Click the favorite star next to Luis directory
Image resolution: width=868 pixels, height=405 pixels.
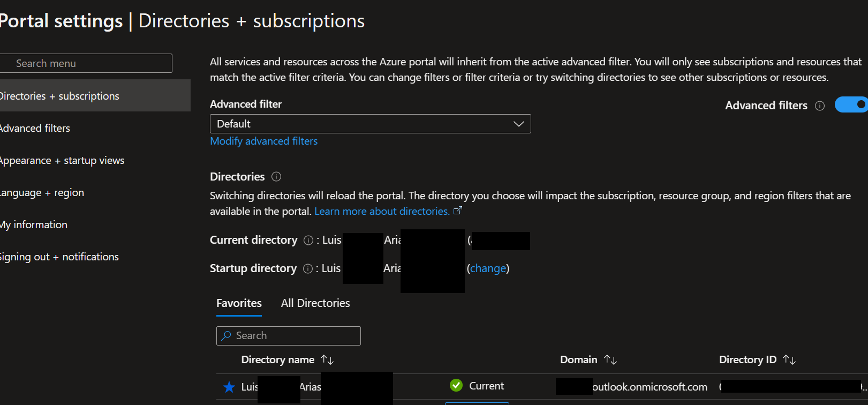[x=229, y=387]
